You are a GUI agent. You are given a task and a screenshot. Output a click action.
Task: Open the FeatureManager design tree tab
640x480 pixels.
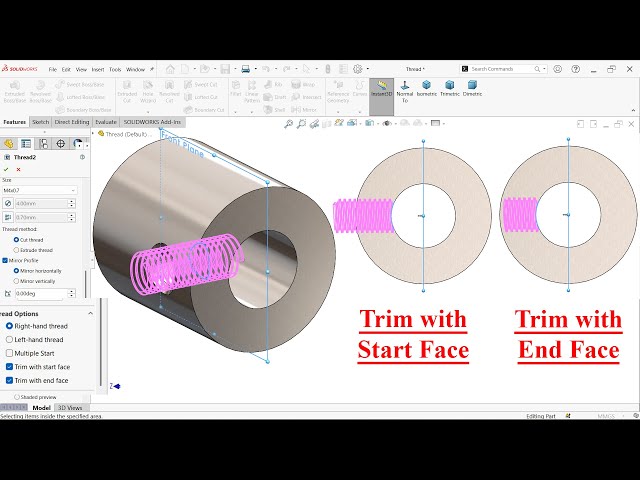pyautogui.click(x=8, y=144)
